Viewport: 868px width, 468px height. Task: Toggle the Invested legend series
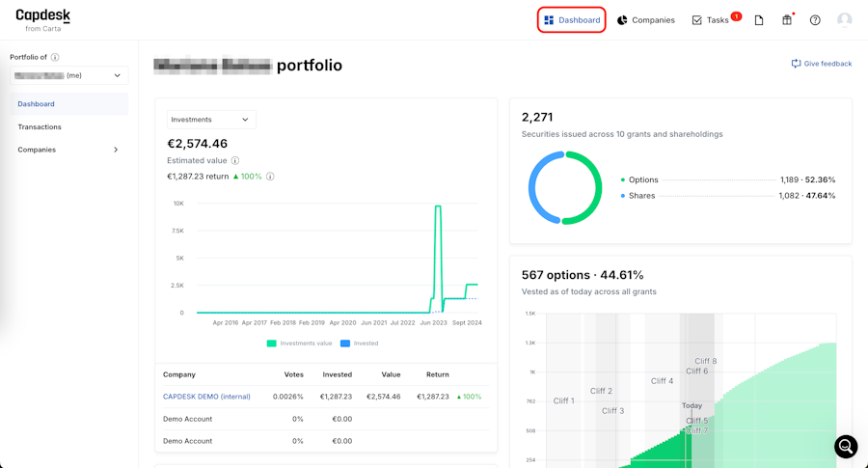tap(359, 344)
